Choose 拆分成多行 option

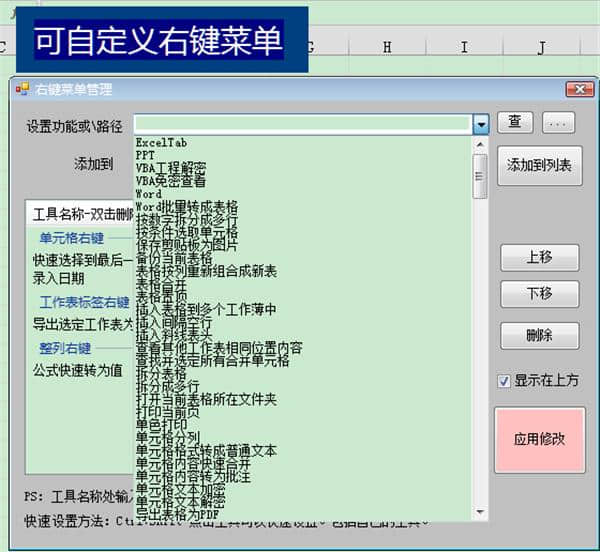point(168,386)
